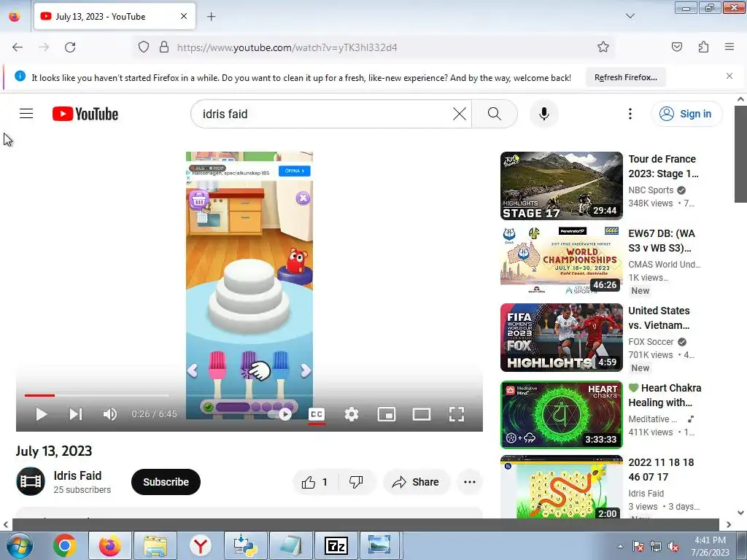The height and width of the screenshot is (560, 747).
Task: Open video player settings gear
Action: (x=352, y=414)
